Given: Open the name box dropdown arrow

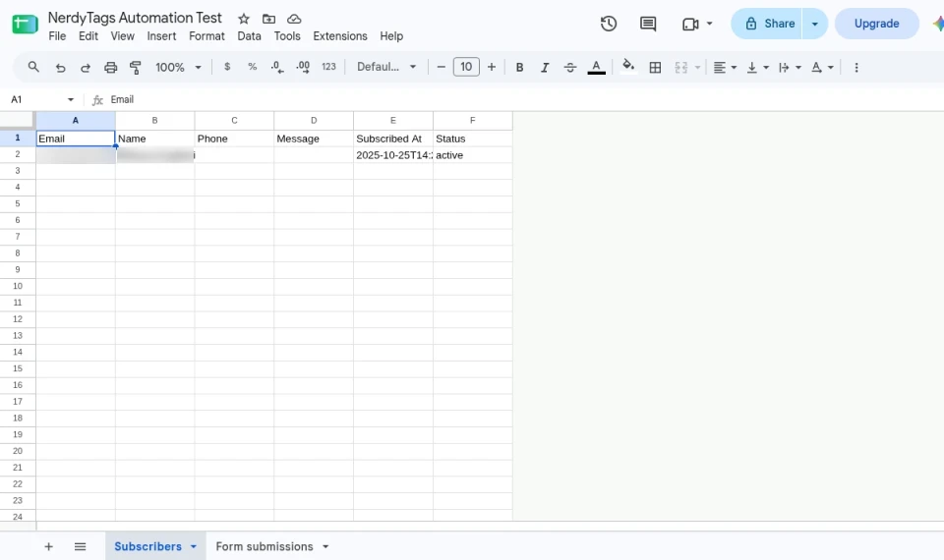Looking at the screenshot, I should 71,100.
